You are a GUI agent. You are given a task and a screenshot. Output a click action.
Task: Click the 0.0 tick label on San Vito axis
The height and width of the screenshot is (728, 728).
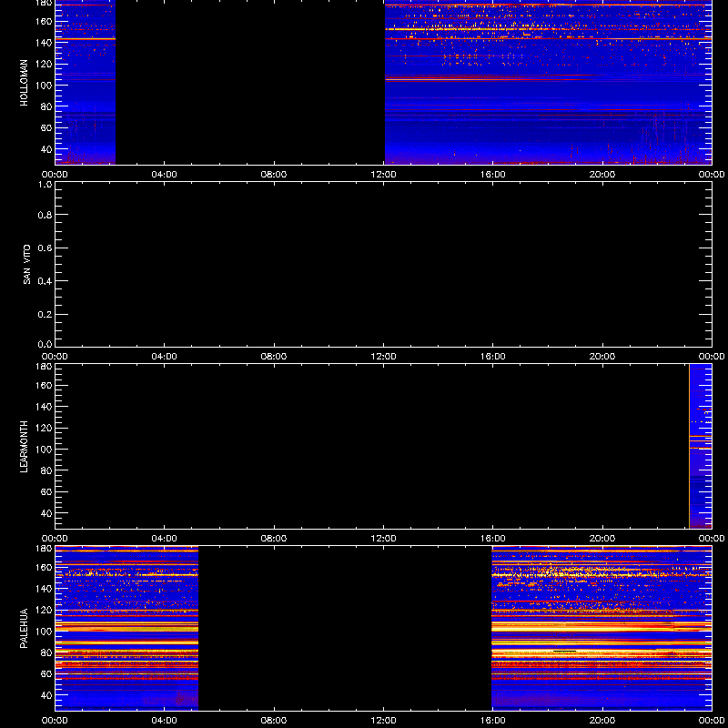(x=45, y=344)
